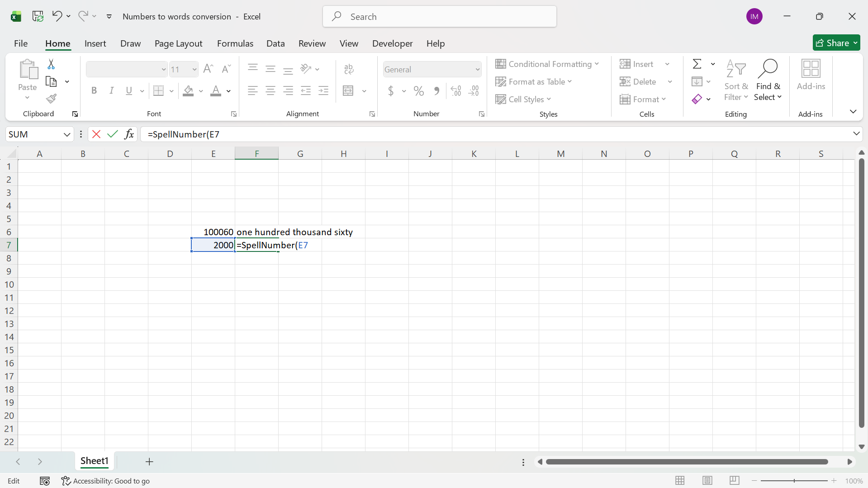Toggle Underline formatting
Viewport: 868px width, 488px height.
129,91
